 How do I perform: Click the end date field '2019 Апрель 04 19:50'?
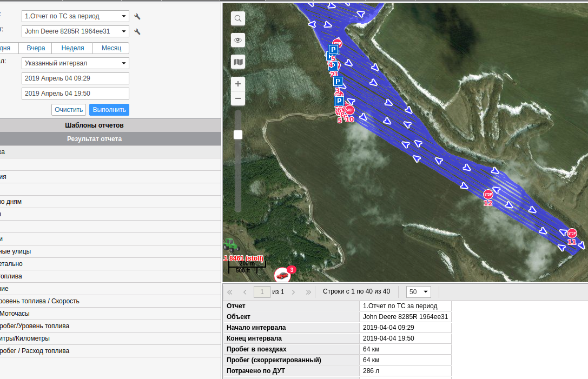pyautogui.click(x=75, y=94)
